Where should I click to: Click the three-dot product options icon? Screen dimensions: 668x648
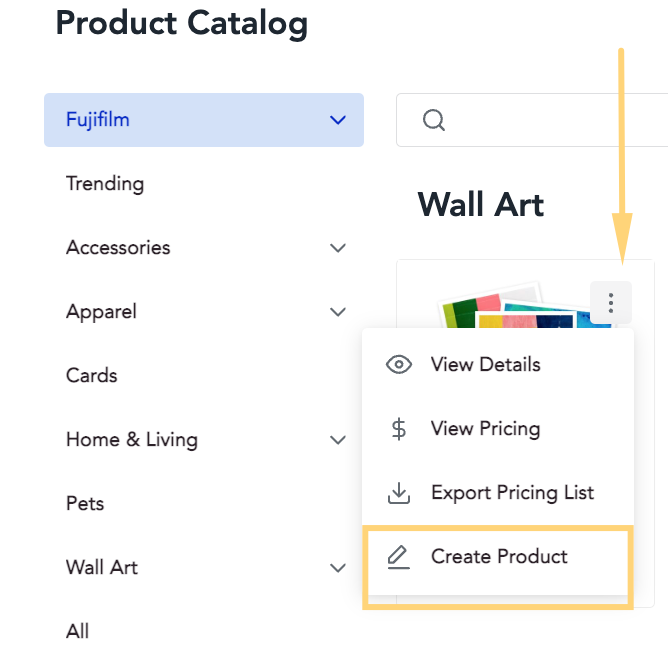pyautogui.click(x=610, y=303)
